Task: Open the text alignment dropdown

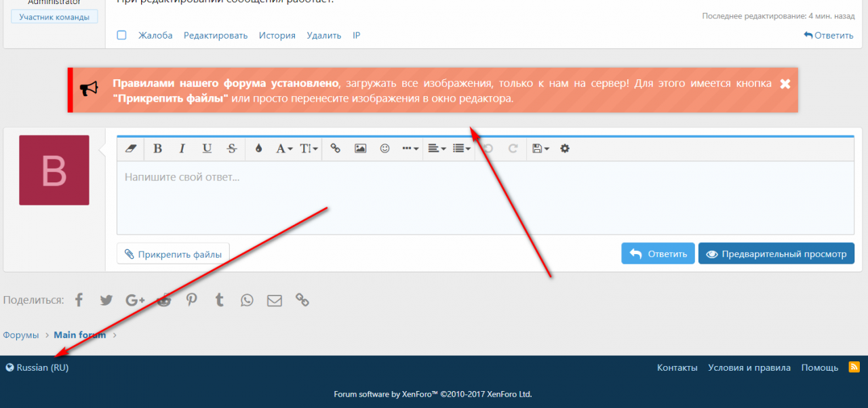Action: tap(437, 148)
